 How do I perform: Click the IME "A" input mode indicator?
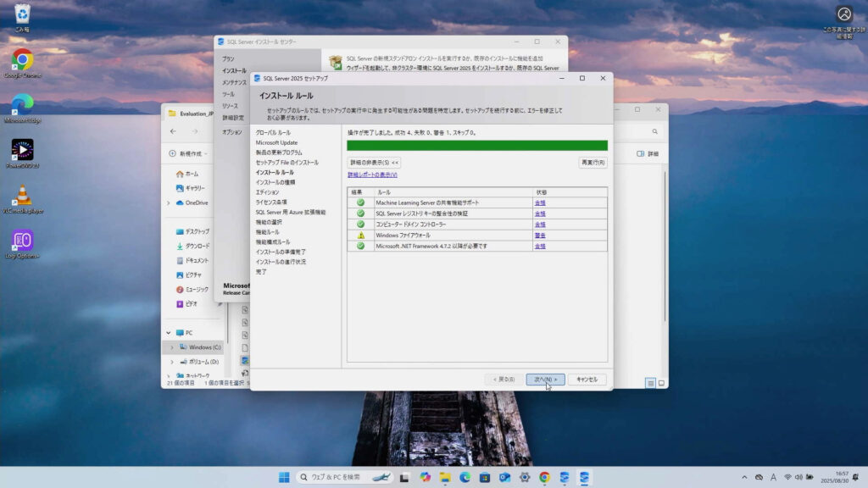click(x=773, y=477)
